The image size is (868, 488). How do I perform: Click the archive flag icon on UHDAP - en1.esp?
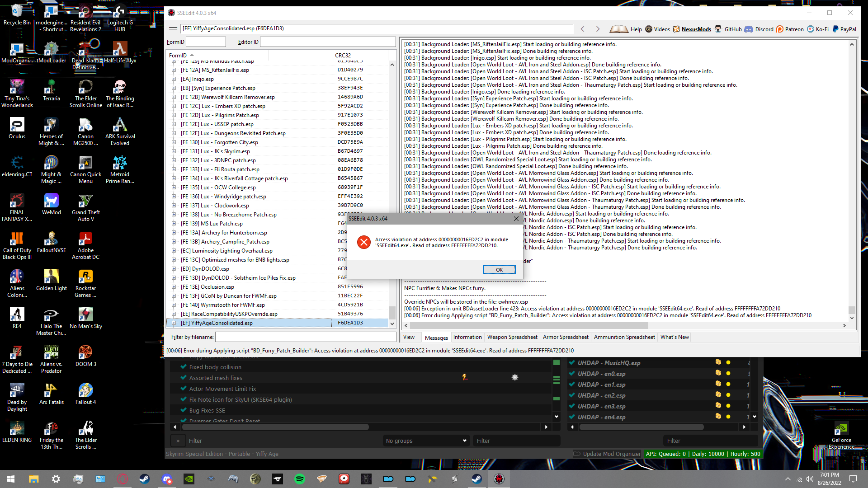point(718,385)
